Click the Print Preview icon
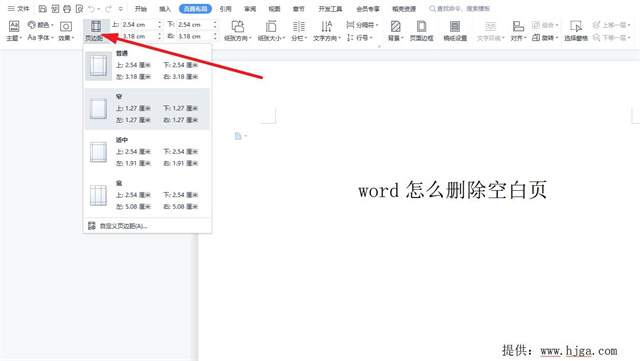 [80, 9]
